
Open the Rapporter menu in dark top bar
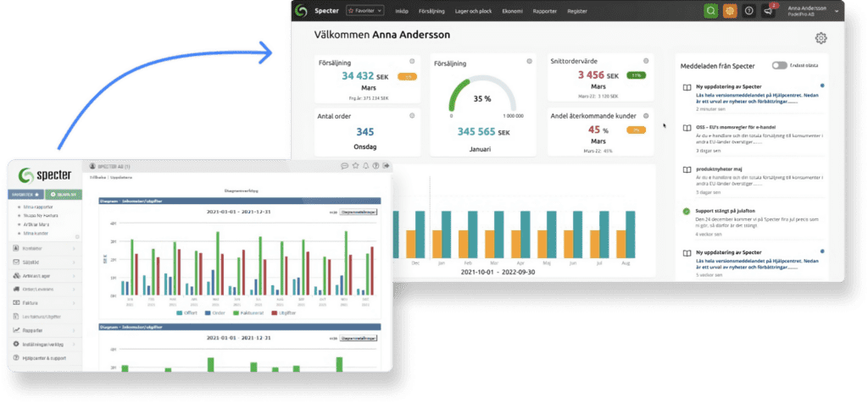click(x=544, y=11)
